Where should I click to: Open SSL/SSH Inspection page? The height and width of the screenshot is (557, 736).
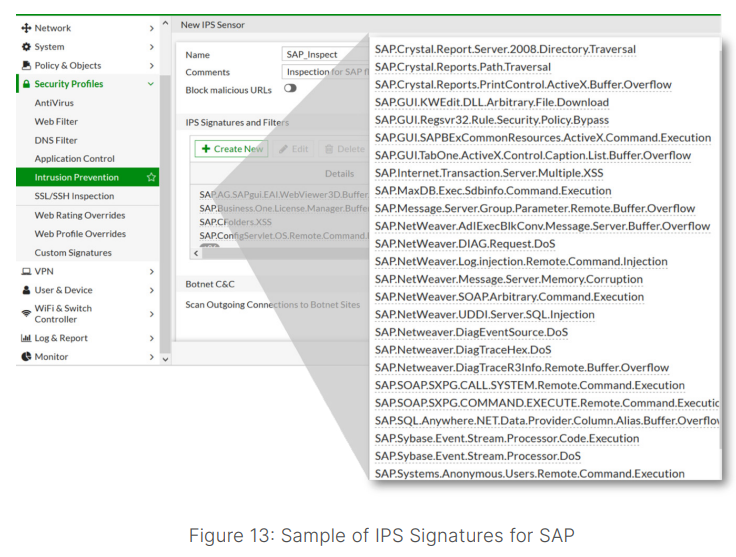[x=74, y=196]
